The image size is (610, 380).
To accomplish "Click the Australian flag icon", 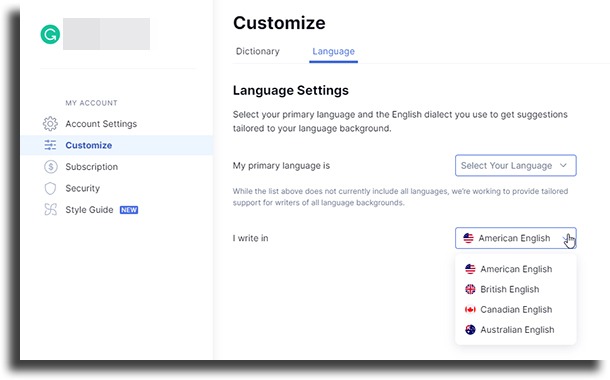I will tap(470, 329).
